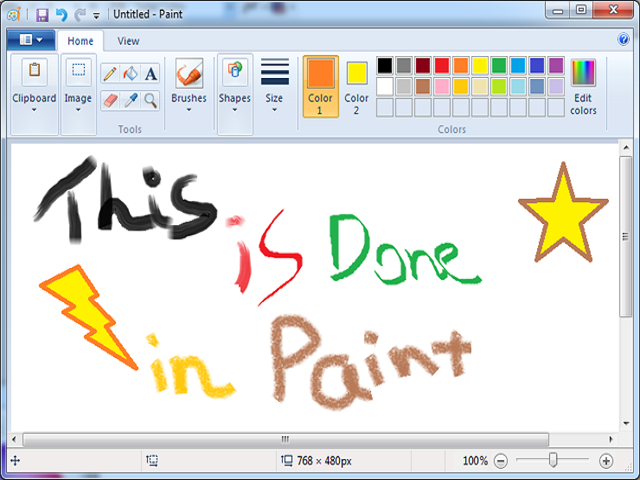Screen dimensions: 640x480
Task: Click the zoom in plus button
Action: click(606, 461)
